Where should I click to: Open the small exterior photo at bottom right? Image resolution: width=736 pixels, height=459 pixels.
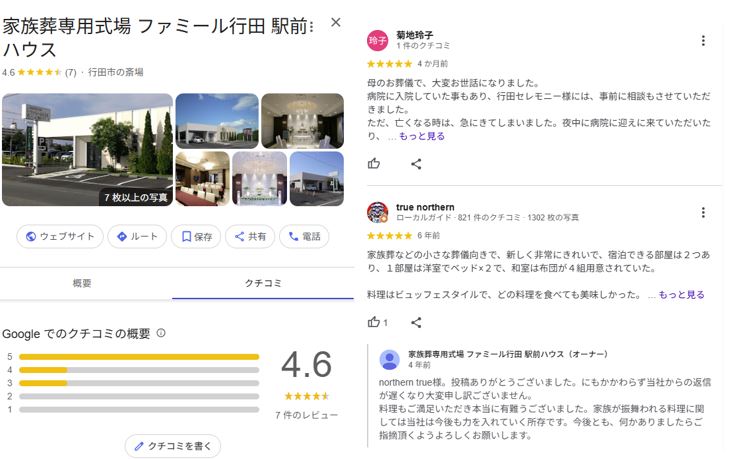pyautogui.click(x=317, y=178)
